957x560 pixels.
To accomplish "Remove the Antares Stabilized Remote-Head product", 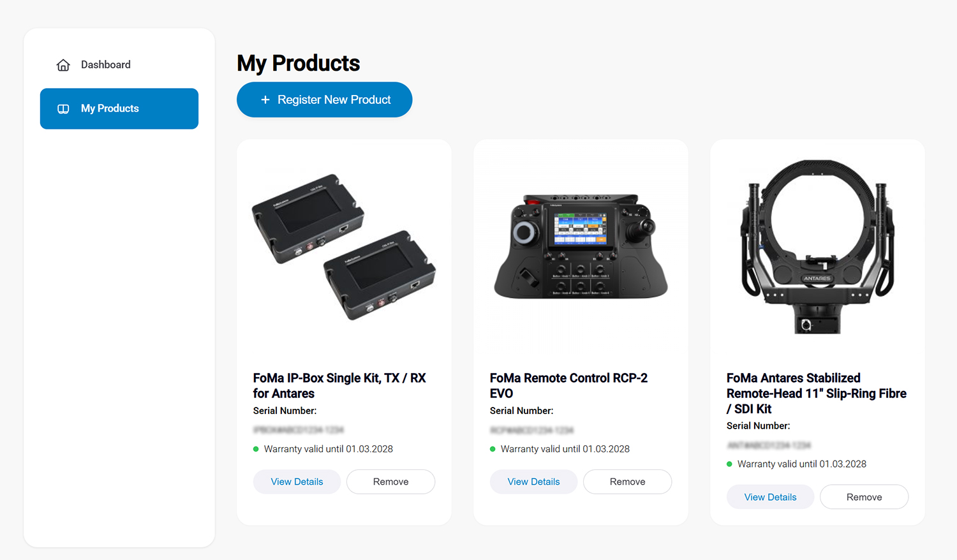I will 864,497.
